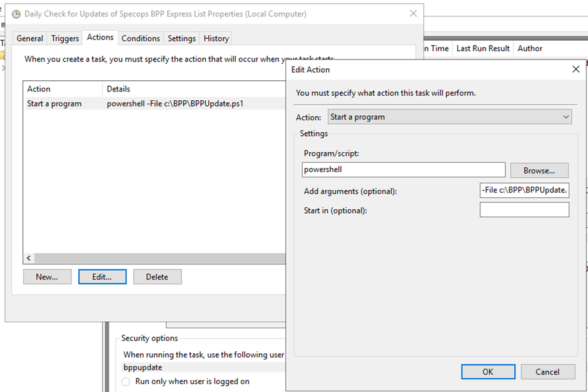The height and width of the screenshot is (392, 588).
Task: Focus the Program/script field containing powershell
Action: click(403, 170)
